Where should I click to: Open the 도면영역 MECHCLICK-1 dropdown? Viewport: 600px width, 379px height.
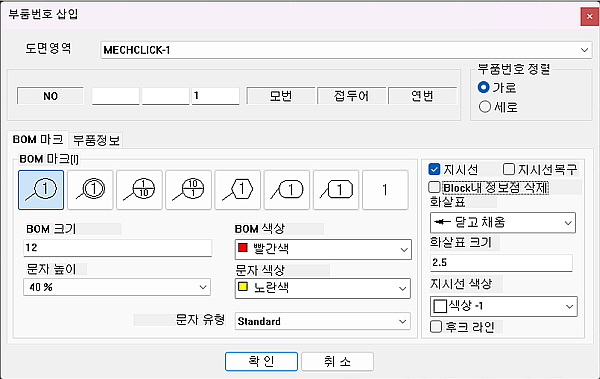click(346, 50)
